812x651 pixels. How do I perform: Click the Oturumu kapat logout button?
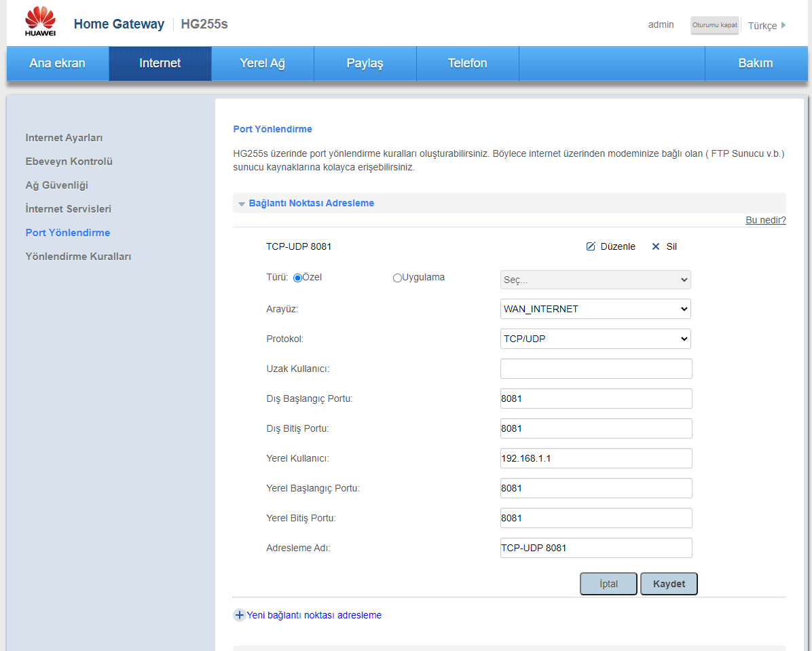coord(714,25)
